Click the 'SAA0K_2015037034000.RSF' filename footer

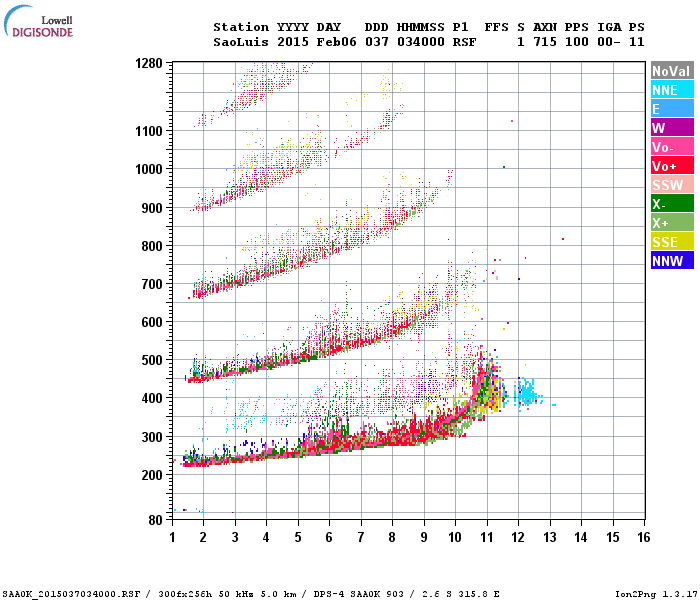click(71, 594)
